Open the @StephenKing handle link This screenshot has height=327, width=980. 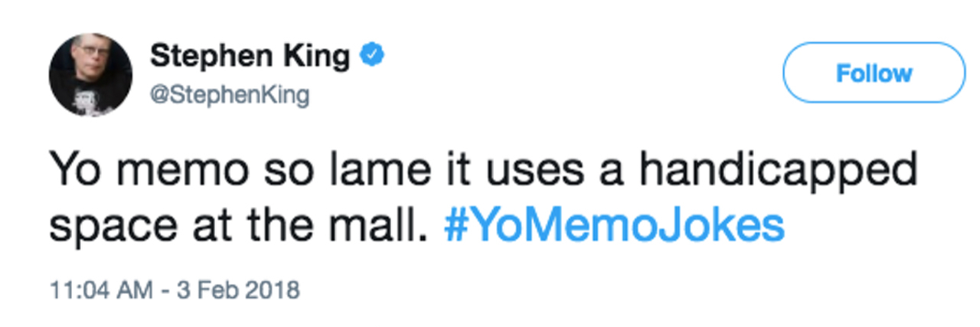click(x=230, y=96)
